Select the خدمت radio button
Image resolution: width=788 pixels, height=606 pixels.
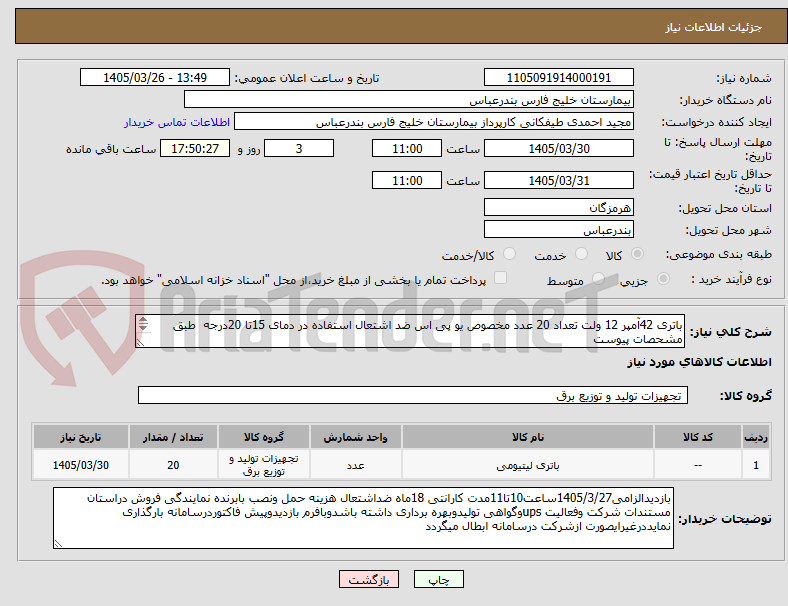point(581,254)
